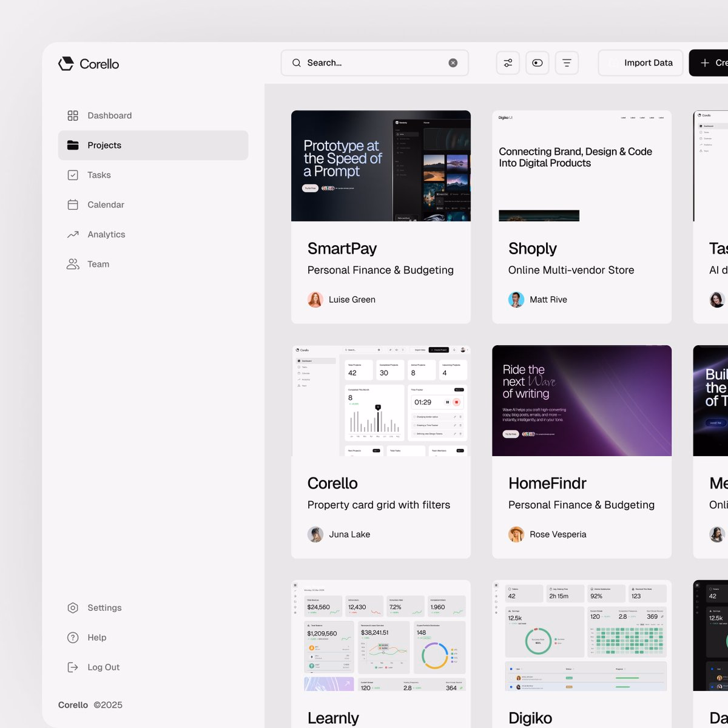Focus the Search input field

(375, 62)
